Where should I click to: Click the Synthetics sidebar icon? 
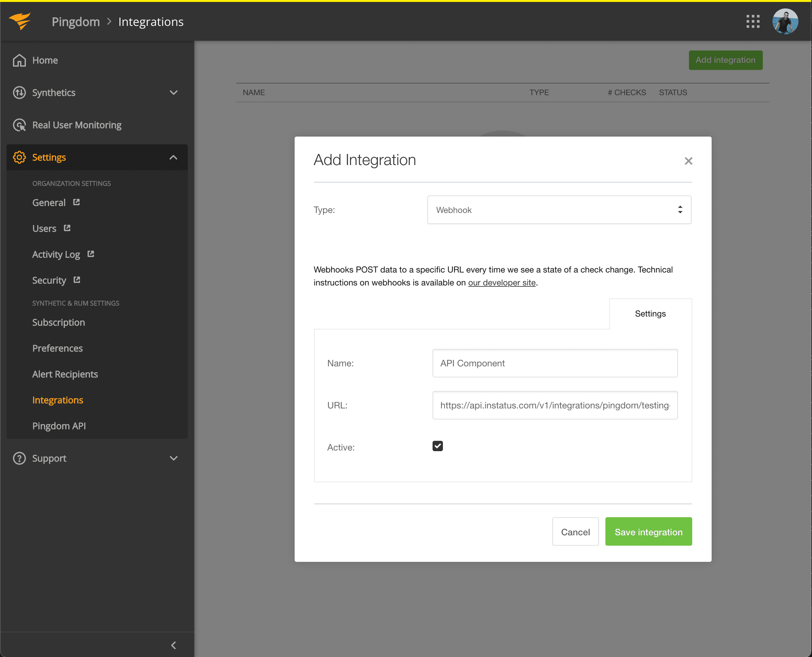point(19,93)
